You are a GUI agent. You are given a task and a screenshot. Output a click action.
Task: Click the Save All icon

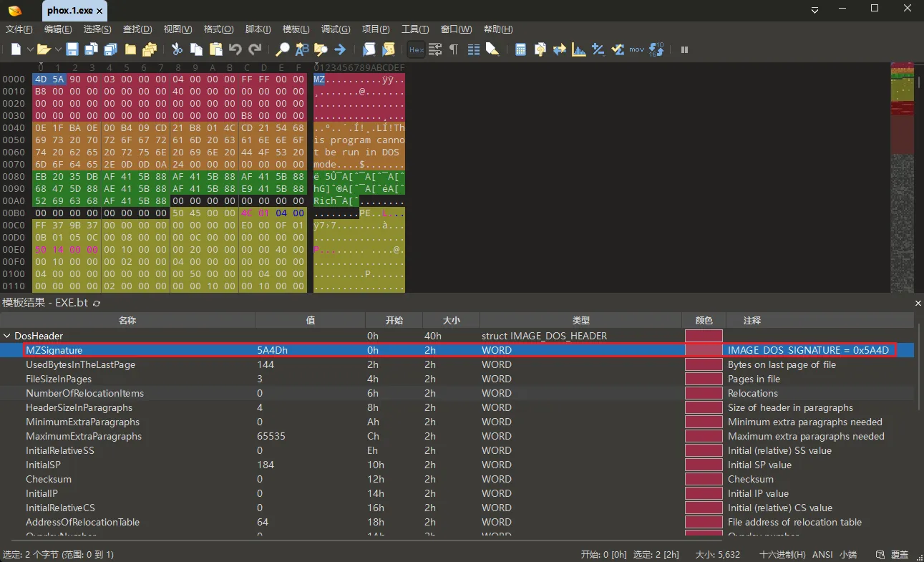click(110, 49)
